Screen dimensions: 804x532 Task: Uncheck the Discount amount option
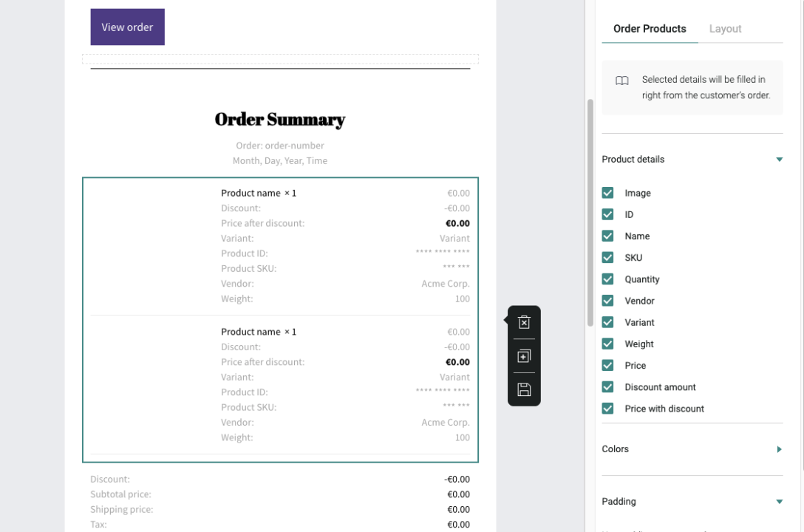(607, 387)
